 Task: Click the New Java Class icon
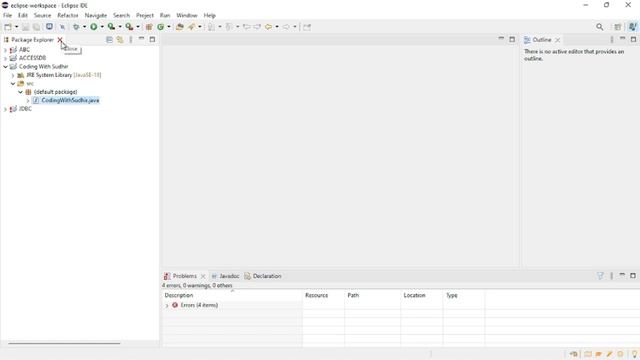click(160, 27)
